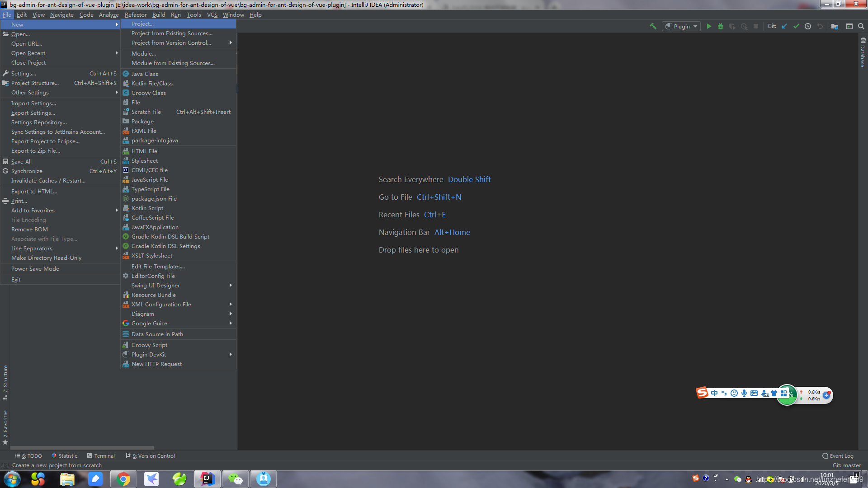Viewport: 868px width, 488px height.
Task: Open WeChat from the taskbar
Action: [236, 479]
